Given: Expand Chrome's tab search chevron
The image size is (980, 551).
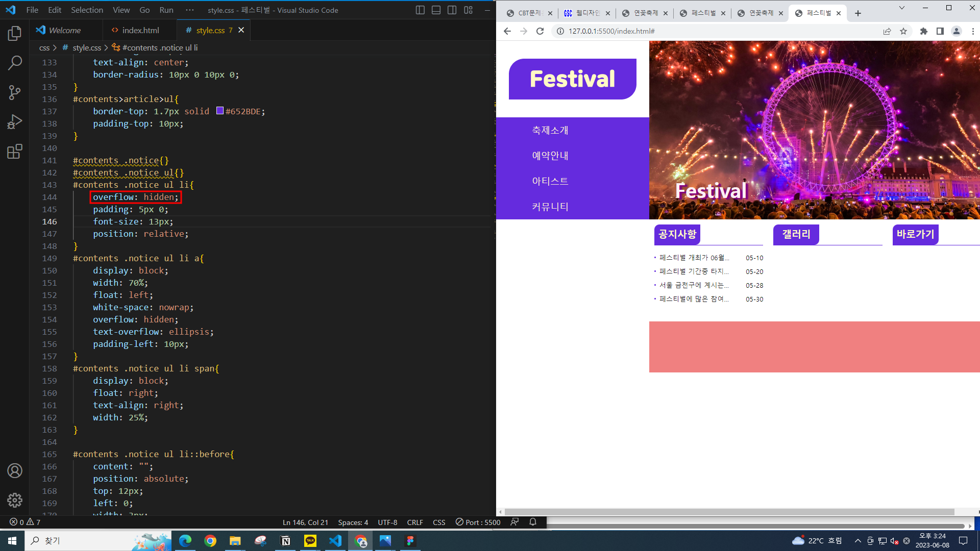Looking at the screenshot, I should (x=902, y=8).
